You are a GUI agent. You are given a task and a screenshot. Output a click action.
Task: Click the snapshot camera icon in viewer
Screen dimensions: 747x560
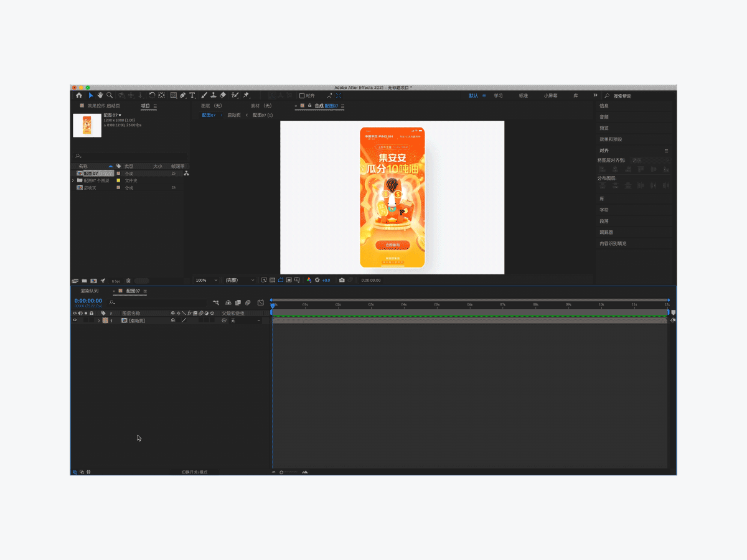(x=341, y=280)
